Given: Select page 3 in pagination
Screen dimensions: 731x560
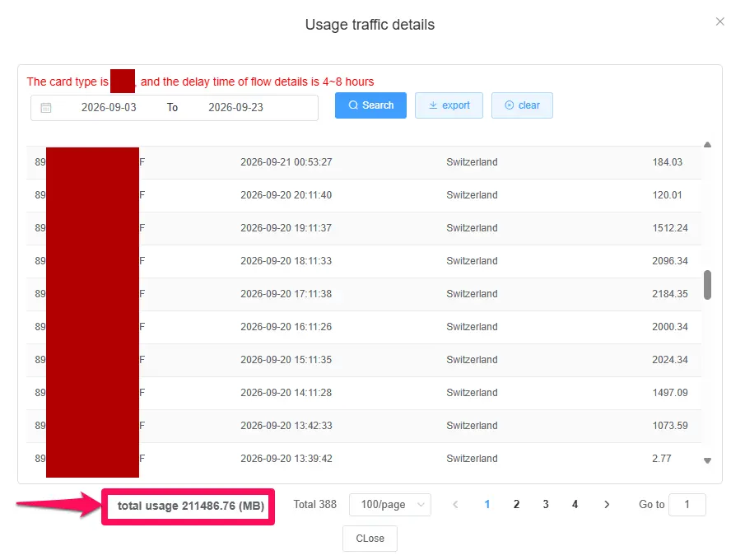Looking at the screenshot, I should click(546, 505).
